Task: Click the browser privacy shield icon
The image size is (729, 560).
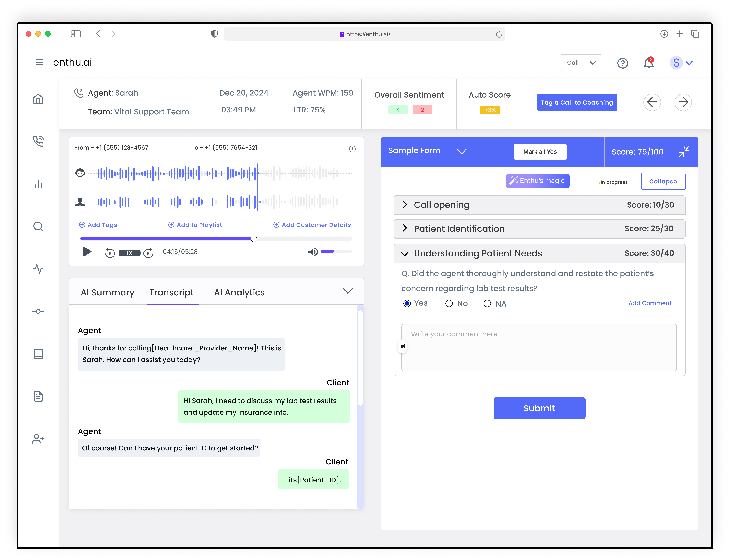Action: tap(214, 34)
